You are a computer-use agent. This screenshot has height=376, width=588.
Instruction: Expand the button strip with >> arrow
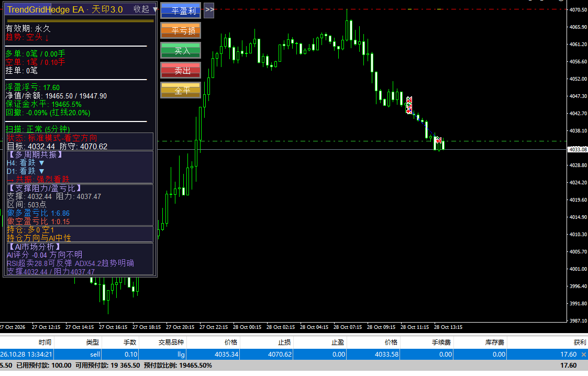pos(209,10)
